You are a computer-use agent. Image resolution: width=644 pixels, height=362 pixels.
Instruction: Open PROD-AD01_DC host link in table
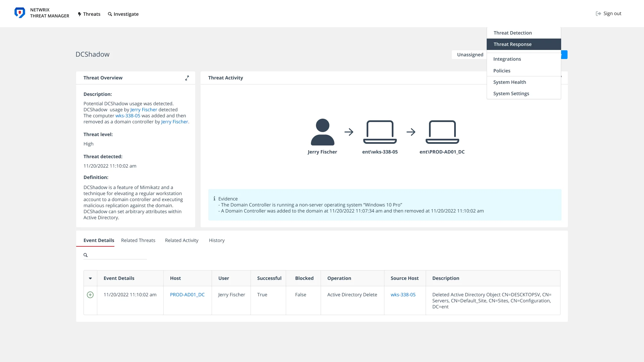187,295
